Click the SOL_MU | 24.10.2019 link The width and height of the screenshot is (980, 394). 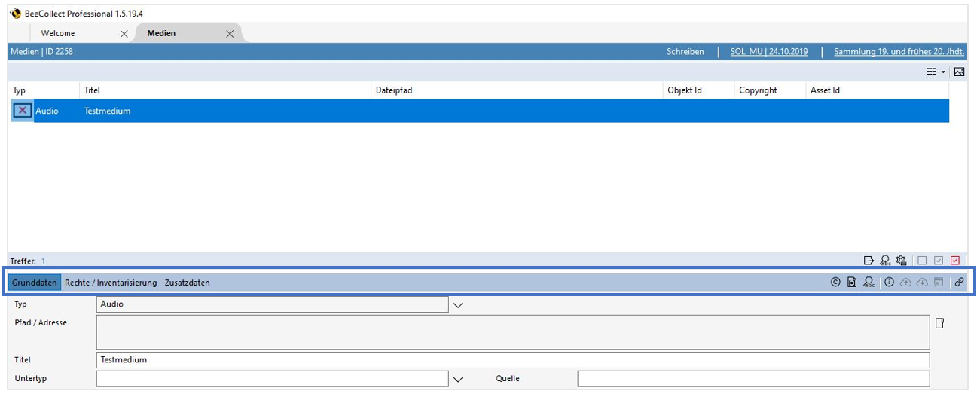pos(768,52)
